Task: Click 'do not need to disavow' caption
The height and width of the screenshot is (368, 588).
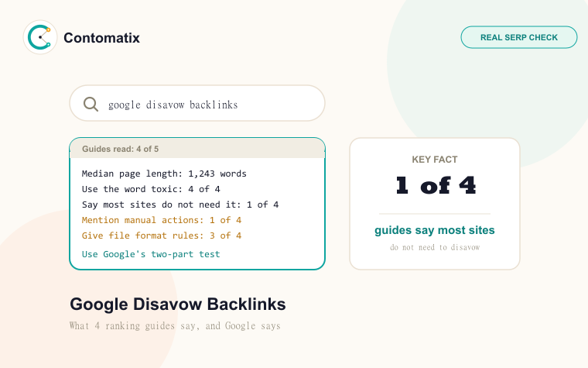Action: click(435, 247)
